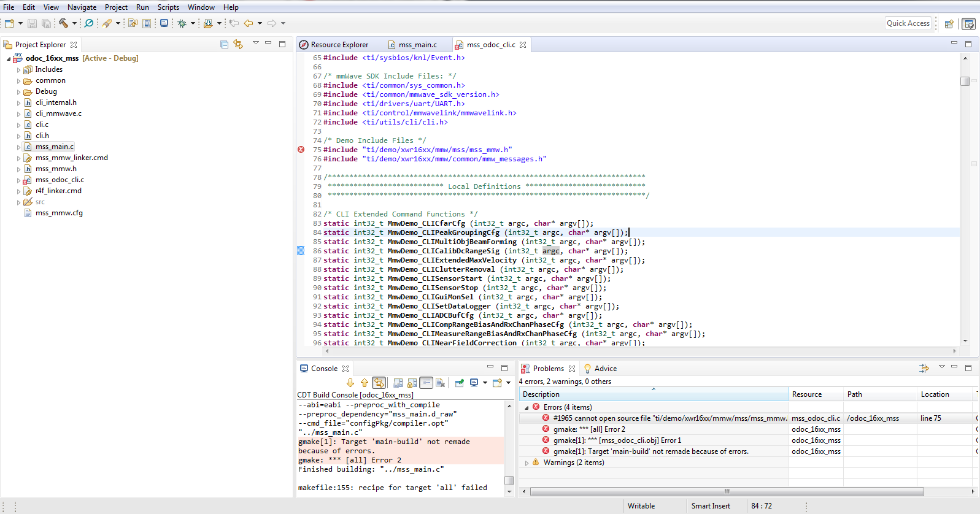
Task: Click the Pin Console icon
Action: [459, 383]
